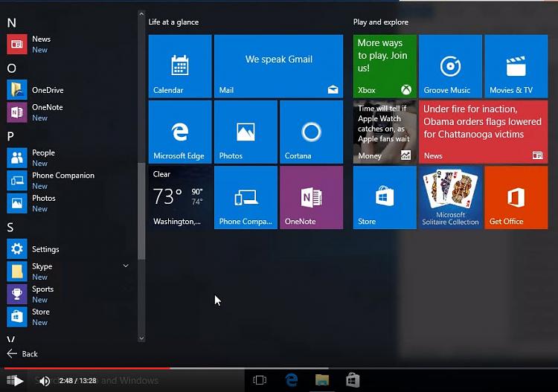Click the video time 2:48 / 13:28
Screen dimensions: 558x392
[77, 381]
